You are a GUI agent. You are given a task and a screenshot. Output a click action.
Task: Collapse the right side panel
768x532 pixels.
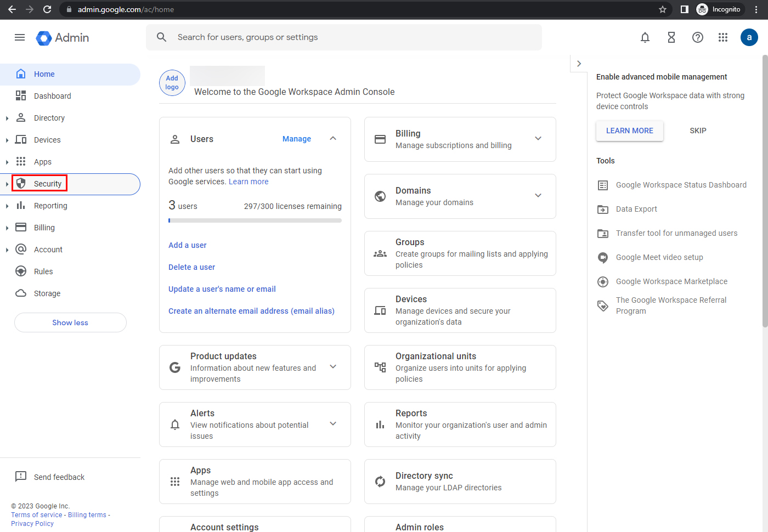[579, 64]
